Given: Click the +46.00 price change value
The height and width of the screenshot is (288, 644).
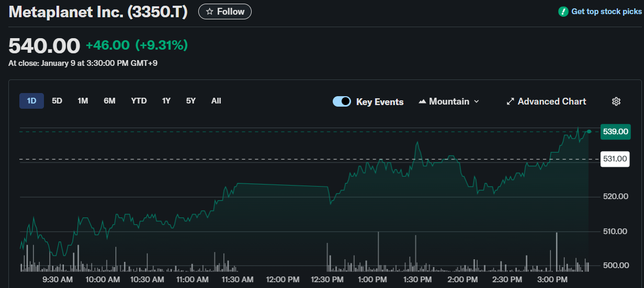Looking at the screenshot, I should point(108,45).
